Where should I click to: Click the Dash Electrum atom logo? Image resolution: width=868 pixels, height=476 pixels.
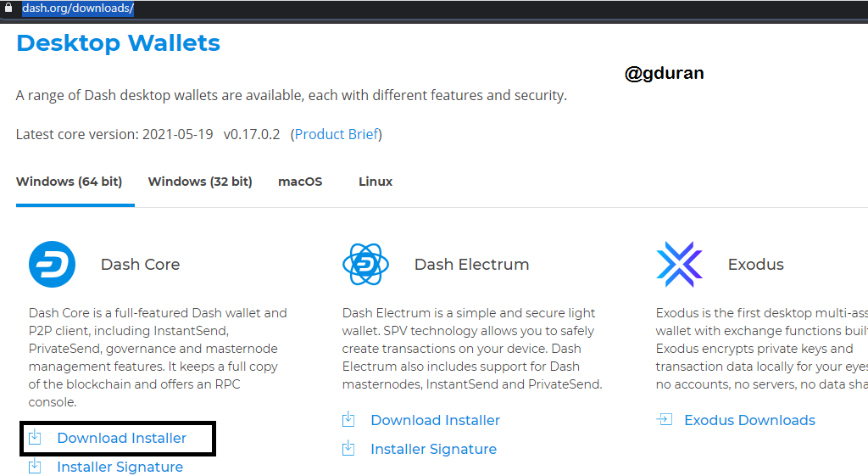pyautogui.click(x=365, y=265)
